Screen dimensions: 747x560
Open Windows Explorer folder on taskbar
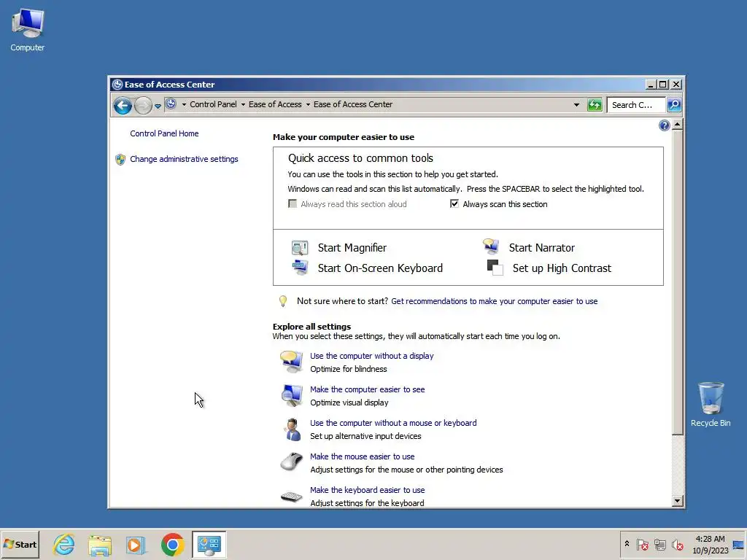(99, 544)
